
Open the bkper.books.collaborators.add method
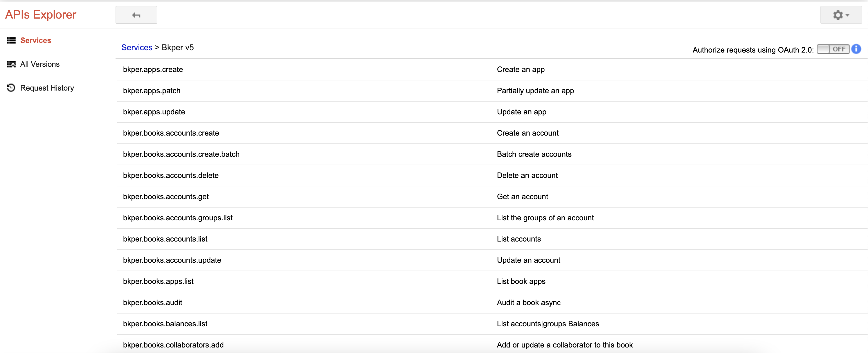coord(173,345)
